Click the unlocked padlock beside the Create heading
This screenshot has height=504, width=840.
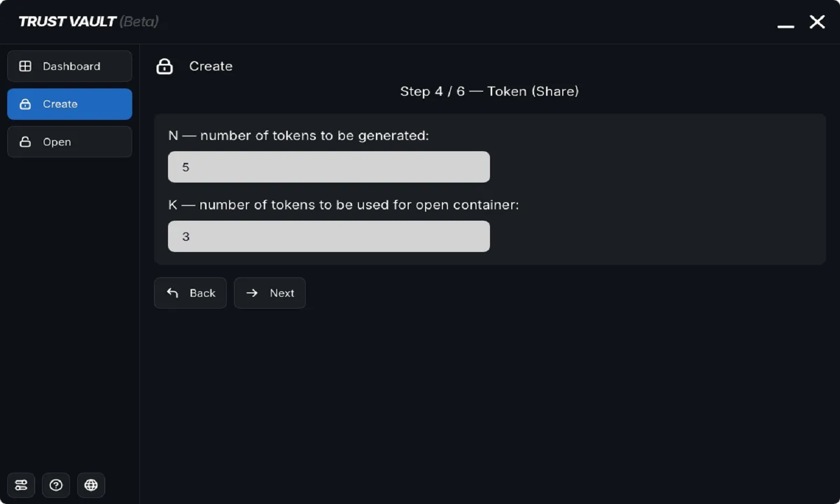point(165,66)
